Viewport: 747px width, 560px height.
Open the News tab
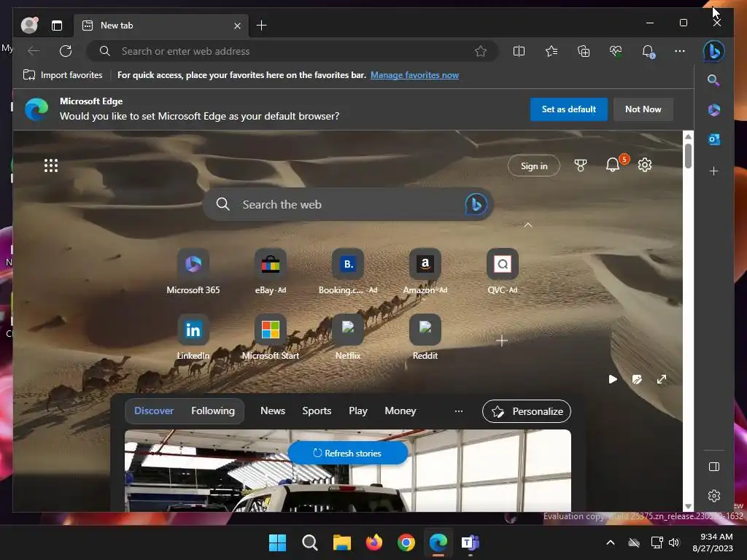273,411
